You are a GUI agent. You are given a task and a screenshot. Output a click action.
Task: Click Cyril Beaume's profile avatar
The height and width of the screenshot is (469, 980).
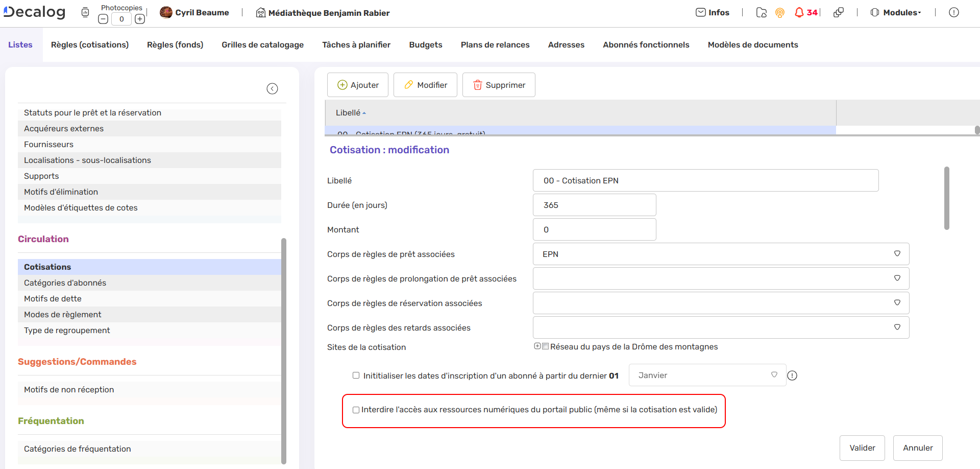166,12
